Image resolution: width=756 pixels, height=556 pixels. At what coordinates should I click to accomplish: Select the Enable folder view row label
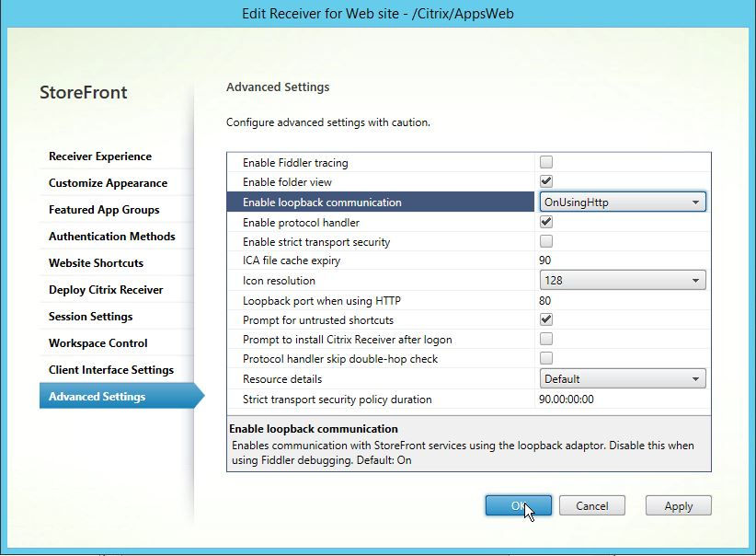[x=287, y=182]
